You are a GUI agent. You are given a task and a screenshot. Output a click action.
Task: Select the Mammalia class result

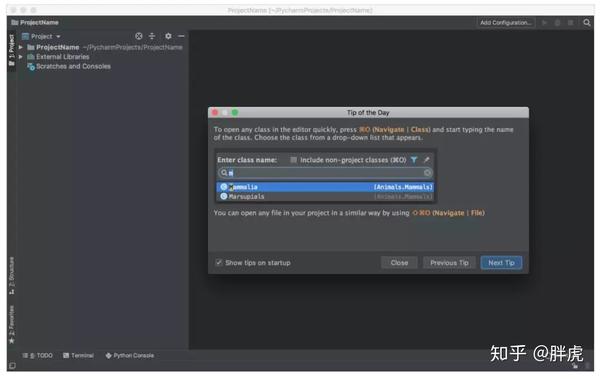click(325, 187)
